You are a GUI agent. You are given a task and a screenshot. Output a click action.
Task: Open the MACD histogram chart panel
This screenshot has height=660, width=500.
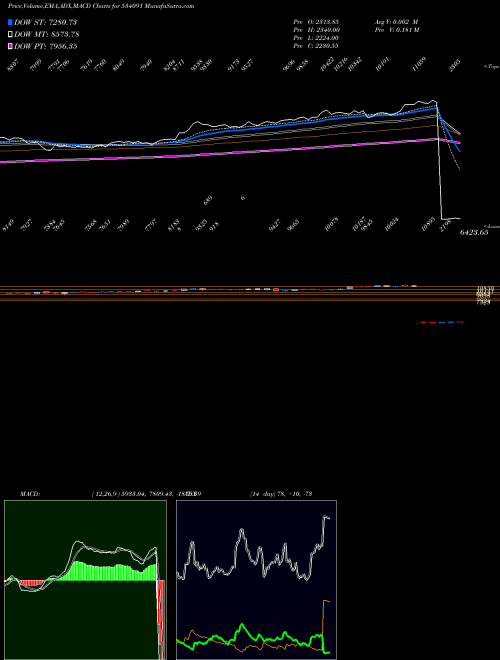[x=85, y=580]
